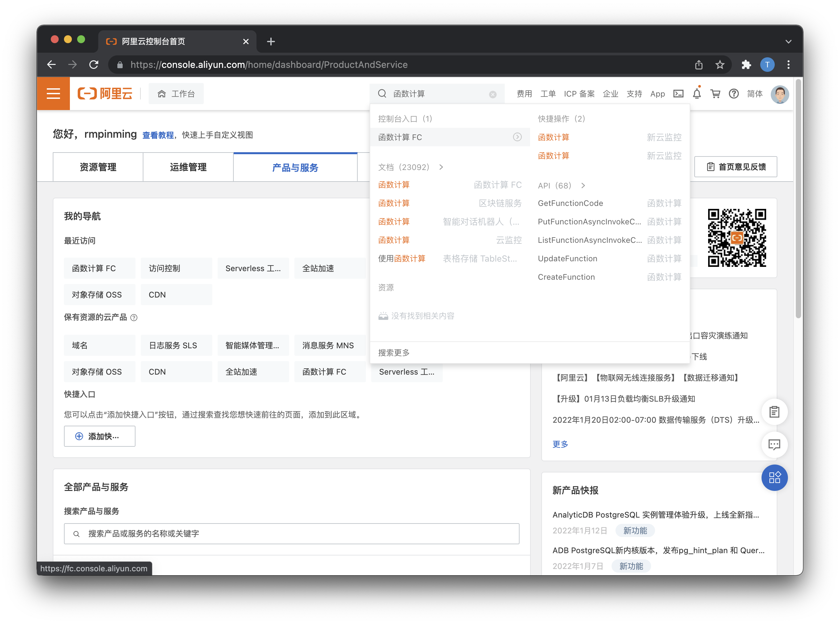Click 搜索更多 in search dropdown

pos(394,353)
